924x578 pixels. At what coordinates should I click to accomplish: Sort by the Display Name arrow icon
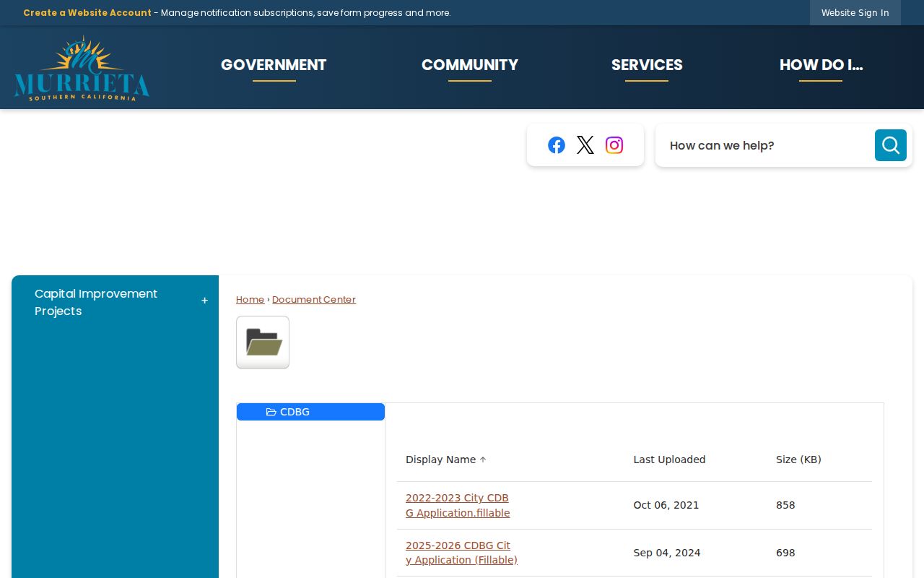point(483,460)
